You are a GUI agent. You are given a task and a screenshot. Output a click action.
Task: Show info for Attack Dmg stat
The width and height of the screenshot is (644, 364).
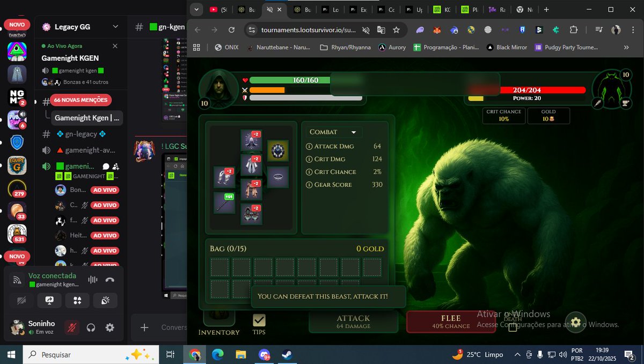click(x=309, y=147)
